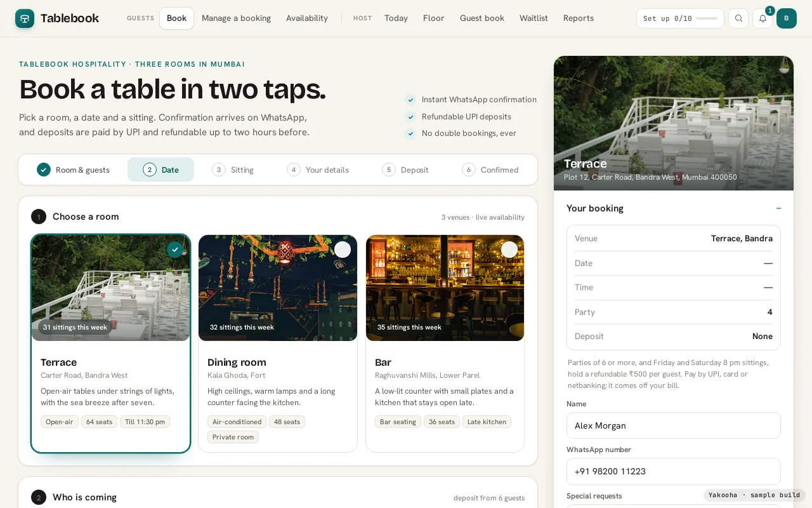This screenshot has height=508, width=812.
Task: Select the Date step
Action: (160, 170)
